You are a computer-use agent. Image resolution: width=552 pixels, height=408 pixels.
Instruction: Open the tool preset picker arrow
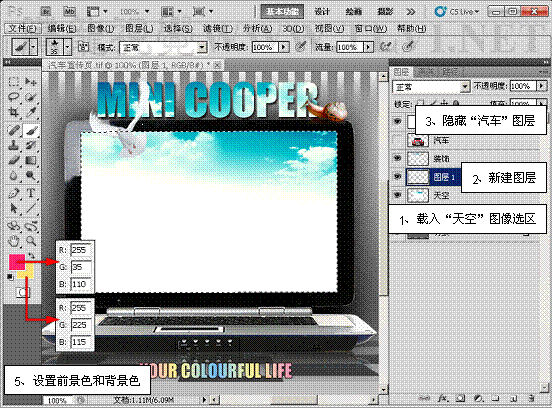click(33, 47)
